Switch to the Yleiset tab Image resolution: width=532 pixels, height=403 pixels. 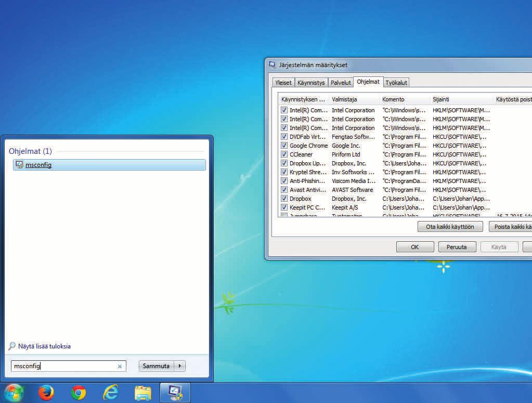coord(283,83)
